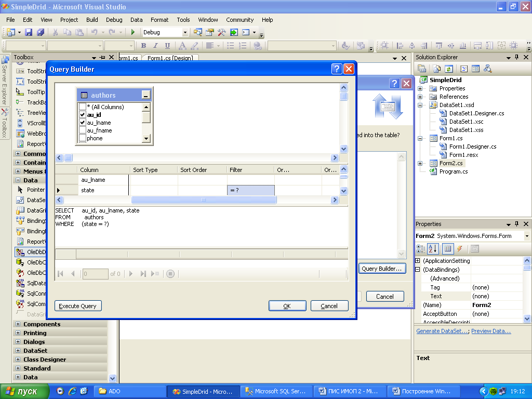Viewport: 532px width, 399px height.
Task: Click the Events lightning icon in Properties
Action: click(460, 249)
